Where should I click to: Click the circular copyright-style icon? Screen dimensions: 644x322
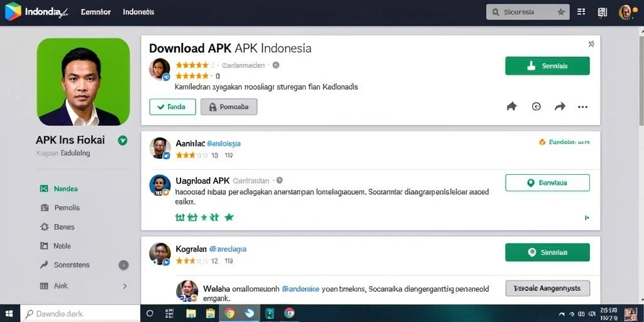(536, 107)
